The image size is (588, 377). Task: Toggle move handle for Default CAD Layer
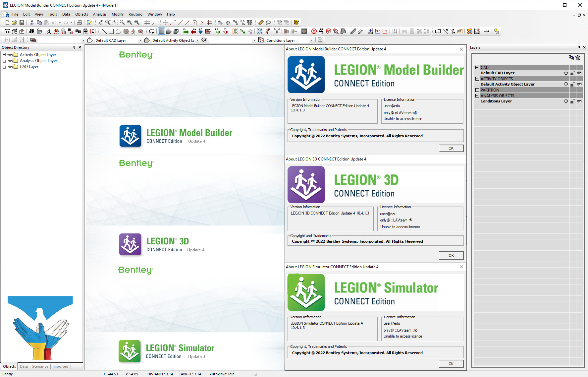tap(566, 73)
